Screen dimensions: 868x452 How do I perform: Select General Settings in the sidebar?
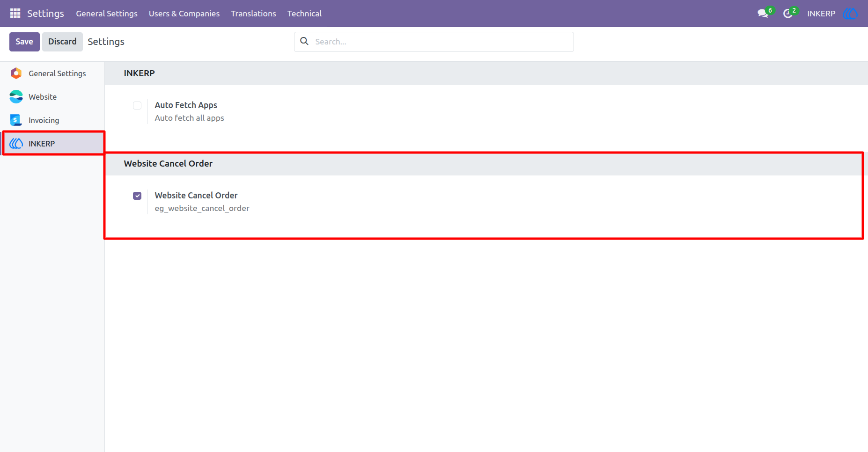52,73
